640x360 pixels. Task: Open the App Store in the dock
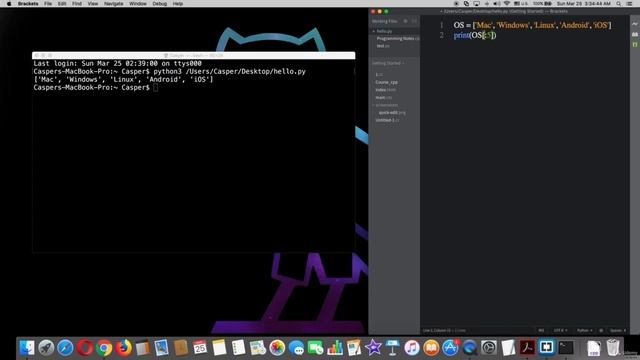[x=450, y=348]
